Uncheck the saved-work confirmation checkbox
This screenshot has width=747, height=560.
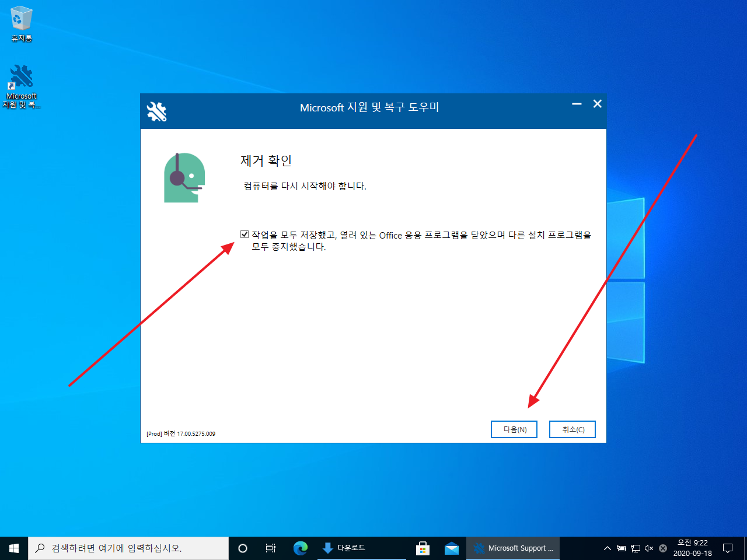pos(245,234)
